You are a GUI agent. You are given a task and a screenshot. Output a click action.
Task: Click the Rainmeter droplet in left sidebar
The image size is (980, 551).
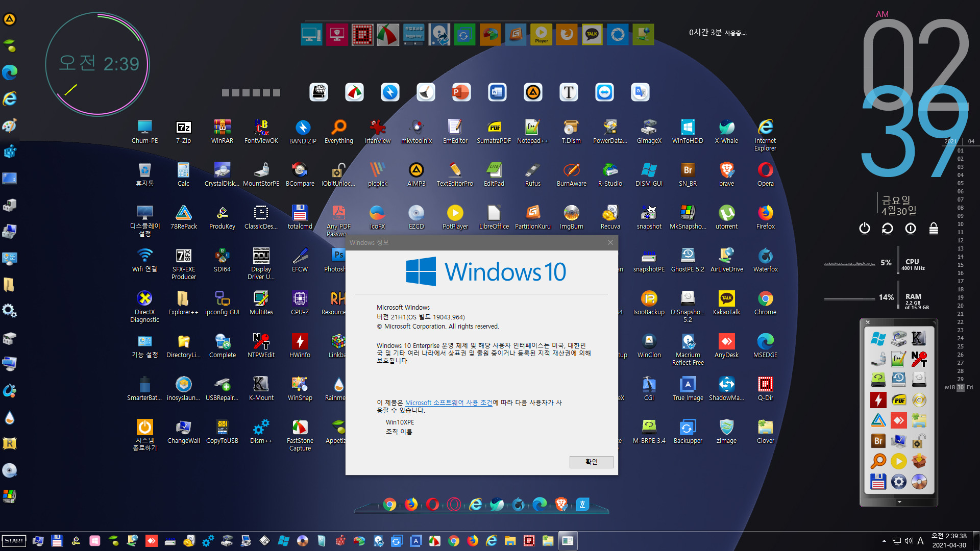10,418
